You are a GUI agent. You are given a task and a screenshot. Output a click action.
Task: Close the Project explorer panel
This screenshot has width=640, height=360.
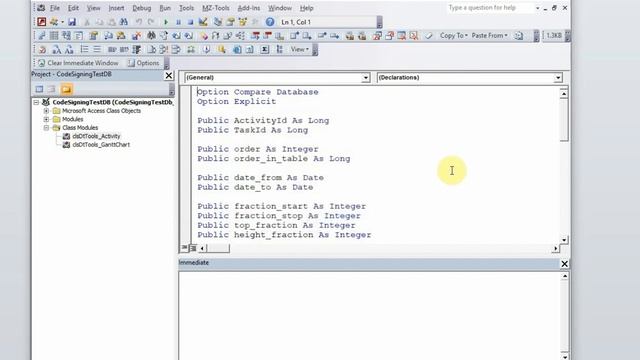coord(169,75)
